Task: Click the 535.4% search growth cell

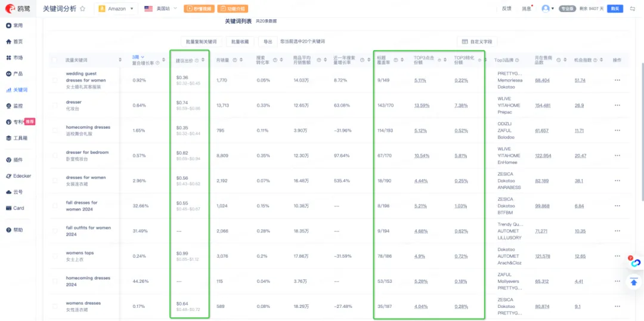Action: (342, 181)
